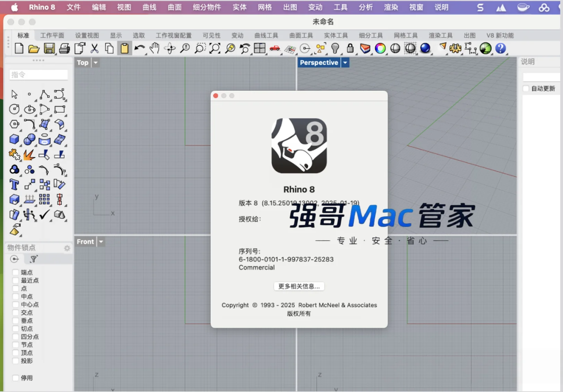The height and width of the screenshot is (392, 563).
Task: Click the New file icon in toolbar
Action: 19,48
